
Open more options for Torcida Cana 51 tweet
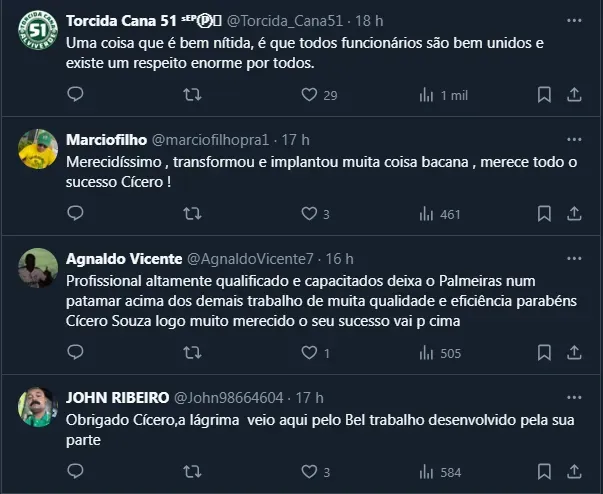click(x=574, y=20)
